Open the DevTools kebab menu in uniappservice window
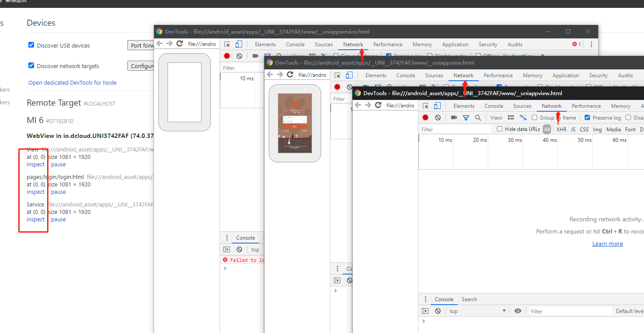The image size is (644, 333). pyautogui.click(x=591, y=44)
